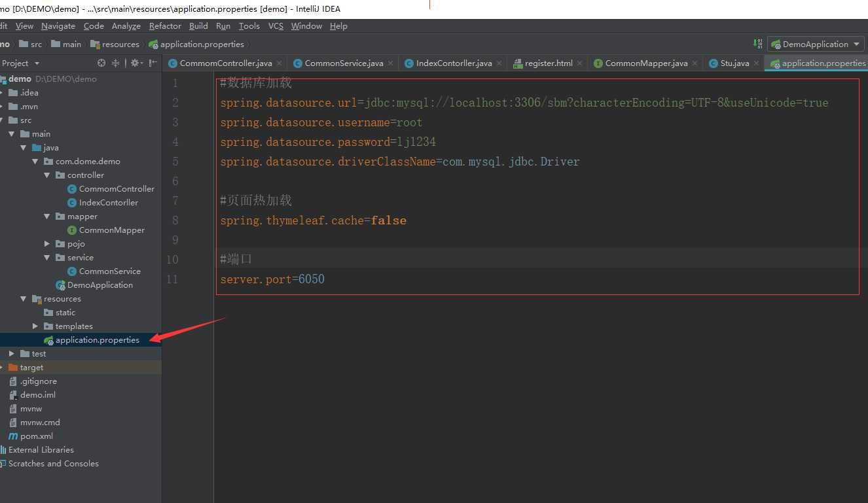Collapse the service package arrow
This screenshot has width=868, height=503.
tap(46, 258)
